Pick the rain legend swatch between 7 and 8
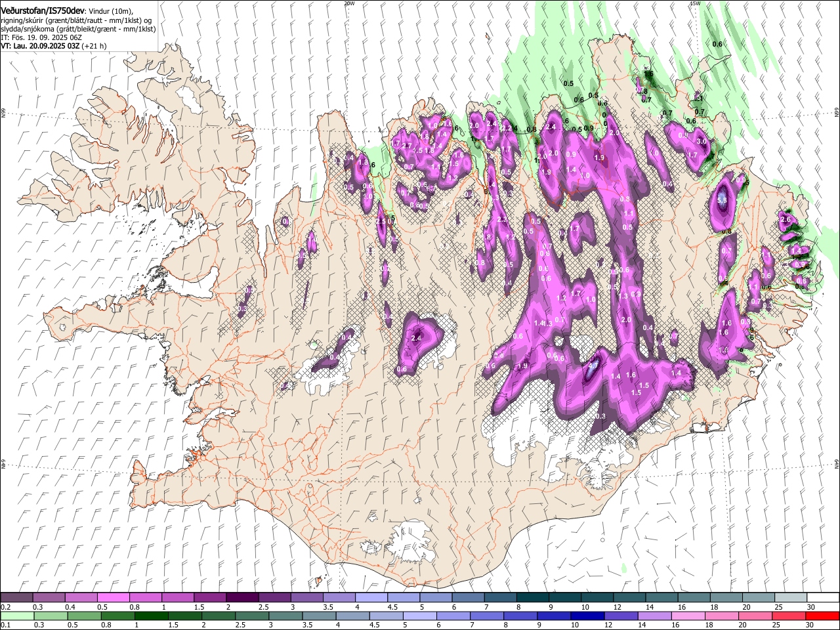 pos(486,616)
